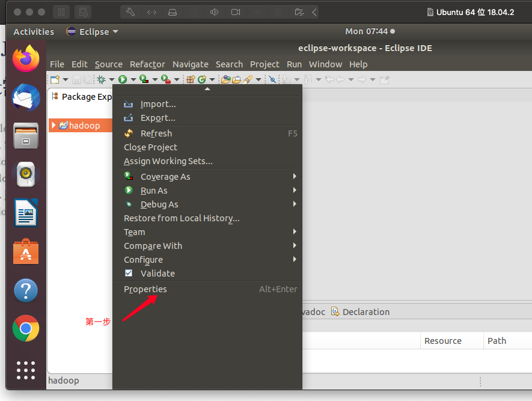The height and width of the screenshot is (401, 532).
Task: Click Activities in the top bar
Action: click(34, 31)
